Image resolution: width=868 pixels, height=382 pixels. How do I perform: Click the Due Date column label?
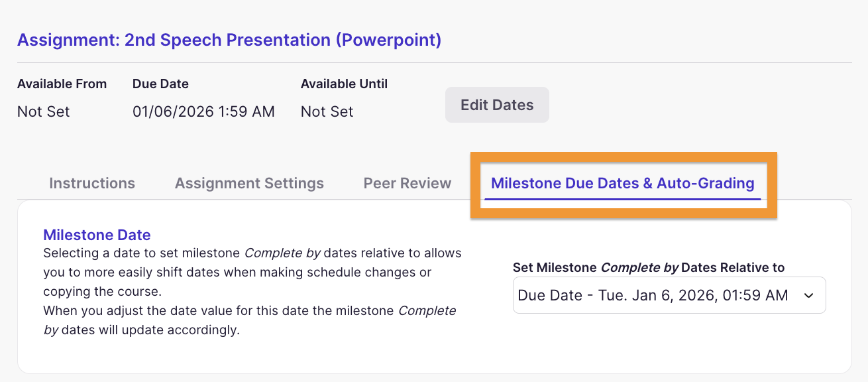click(160, 84)
